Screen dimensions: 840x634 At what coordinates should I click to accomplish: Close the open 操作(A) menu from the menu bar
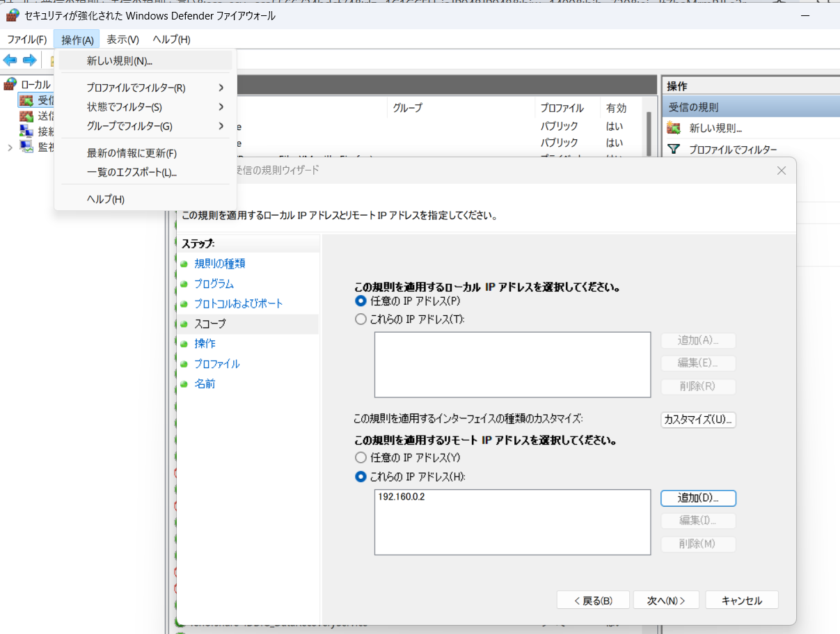[77, 40]
